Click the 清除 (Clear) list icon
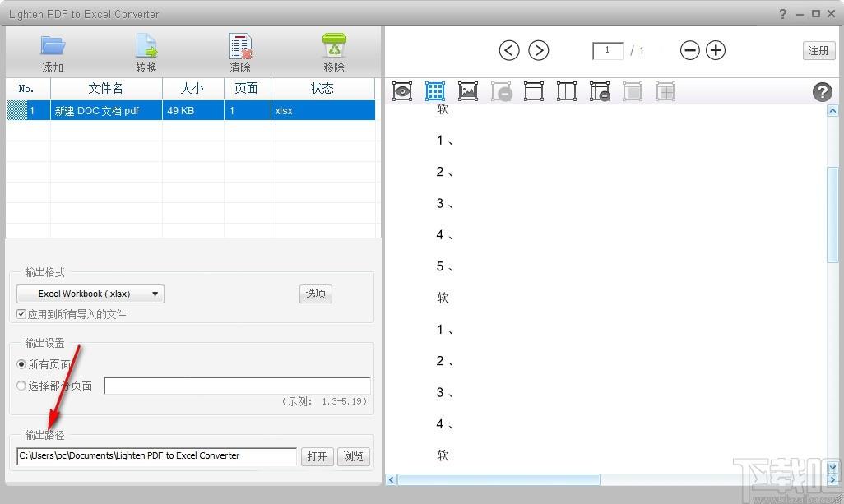The height and width of the screenshot is (504, 844). (240, 46)
